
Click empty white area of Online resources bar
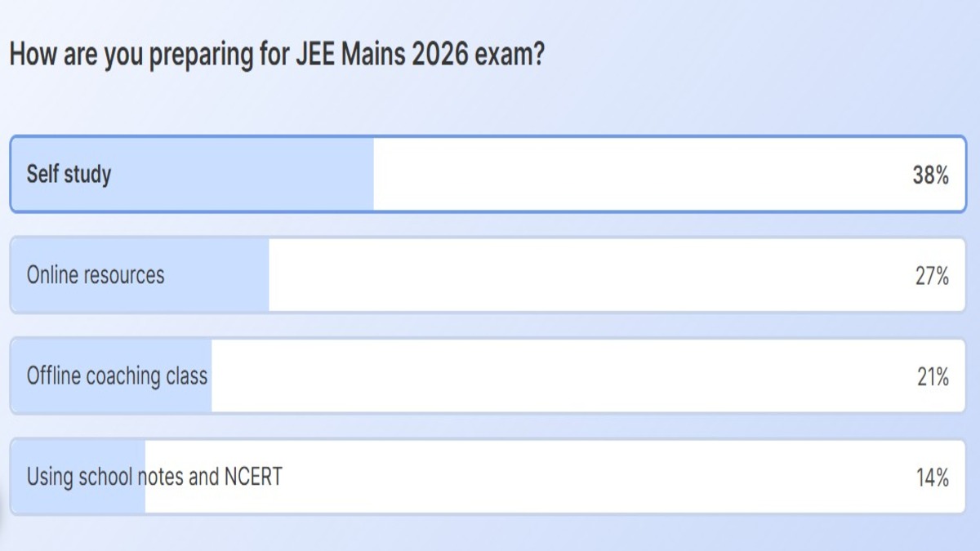click(588, 276)
